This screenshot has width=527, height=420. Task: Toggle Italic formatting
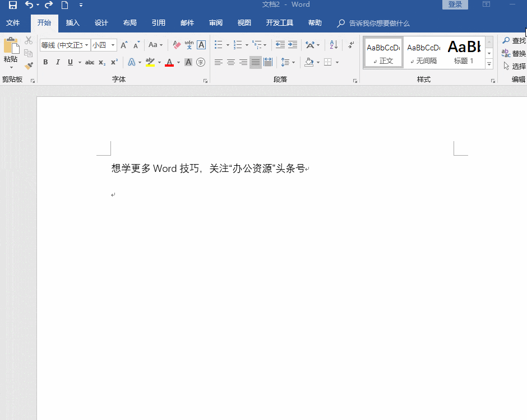[x=58, y=62]
